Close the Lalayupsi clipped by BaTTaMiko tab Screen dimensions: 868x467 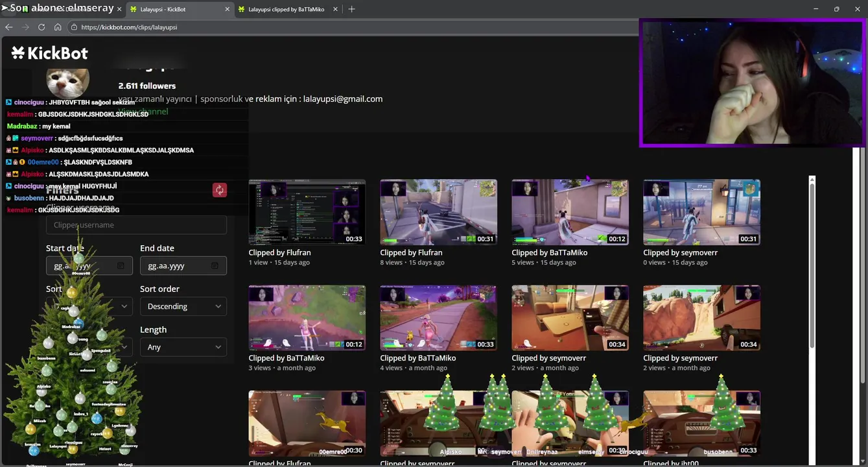[334, 9]
